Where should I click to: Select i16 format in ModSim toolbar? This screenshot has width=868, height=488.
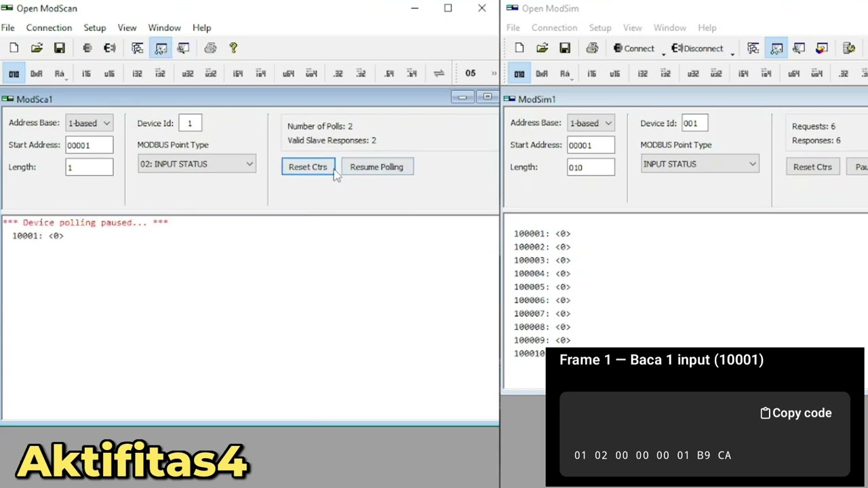click(x=591, y=73)
